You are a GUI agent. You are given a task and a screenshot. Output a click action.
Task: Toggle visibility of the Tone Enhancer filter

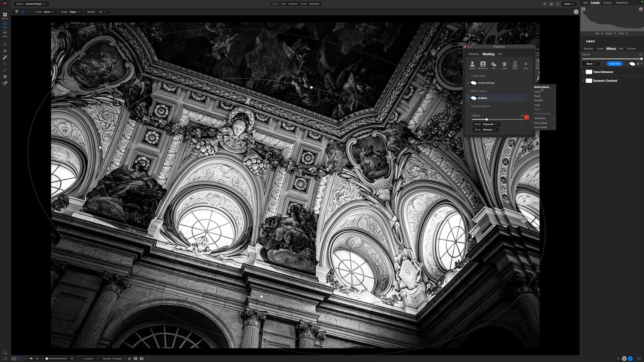pos(584,72)
